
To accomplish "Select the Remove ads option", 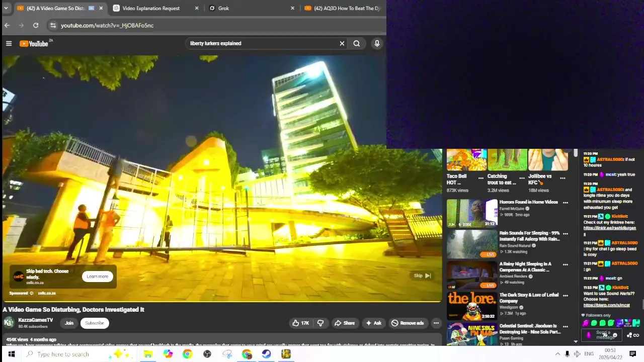I will [408, 323].
